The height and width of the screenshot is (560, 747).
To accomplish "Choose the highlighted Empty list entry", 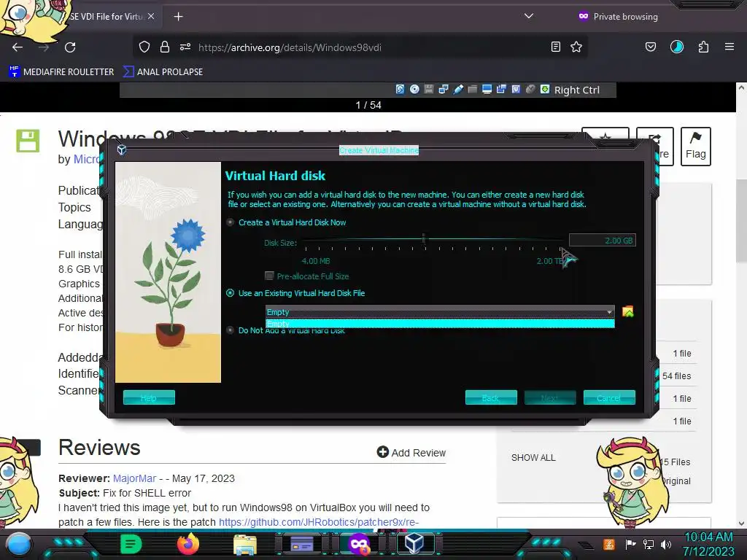I will [440, 324].
